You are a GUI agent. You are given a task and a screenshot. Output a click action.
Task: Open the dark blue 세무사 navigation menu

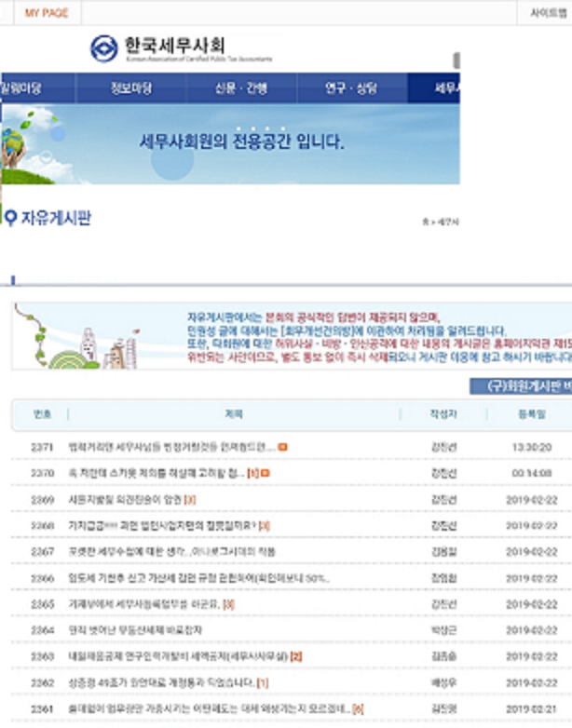(x=434, y=88)
